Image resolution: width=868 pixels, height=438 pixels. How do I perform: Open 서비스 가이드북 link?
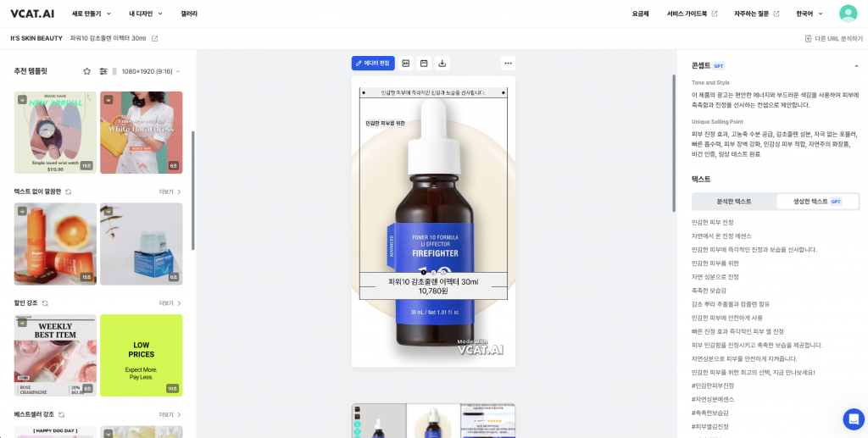click(692, 14)
